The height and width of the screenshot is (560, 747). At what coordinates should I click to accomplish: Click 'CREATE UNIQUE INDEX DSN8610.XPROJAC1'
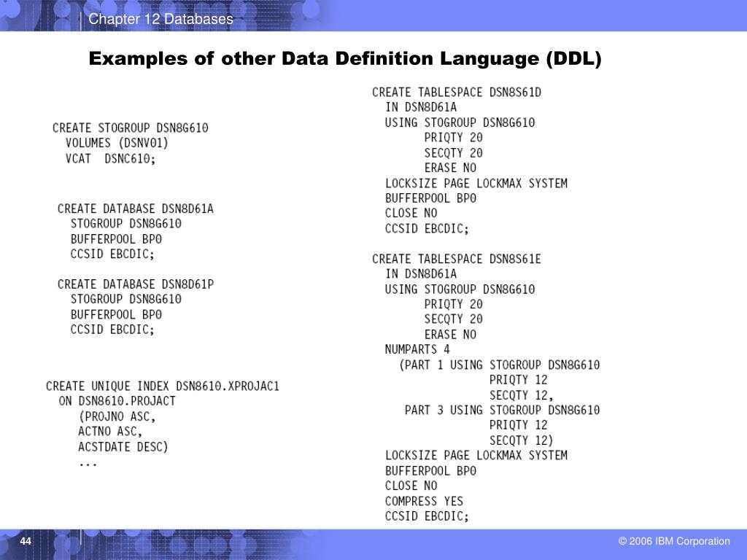(163, 386)
